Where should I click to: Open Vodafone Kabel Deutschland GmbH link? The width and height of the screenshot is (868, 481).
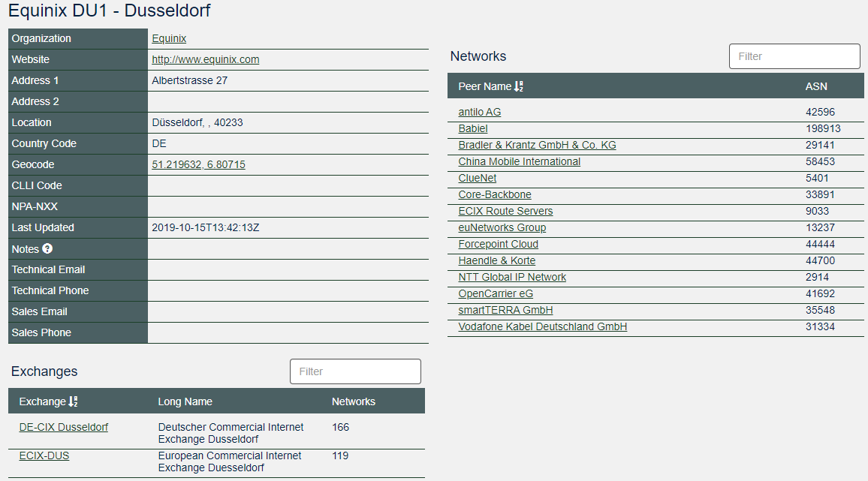click(x=542, y=326)
